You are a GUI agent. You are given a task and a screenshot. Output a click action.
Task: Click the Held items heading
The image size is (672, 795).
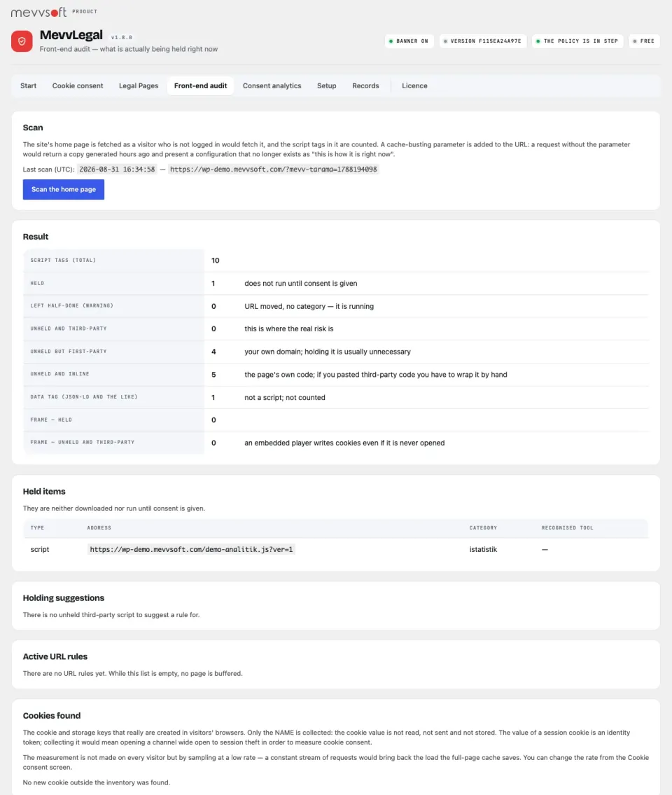pyautogui.click(x=44, y=491)
